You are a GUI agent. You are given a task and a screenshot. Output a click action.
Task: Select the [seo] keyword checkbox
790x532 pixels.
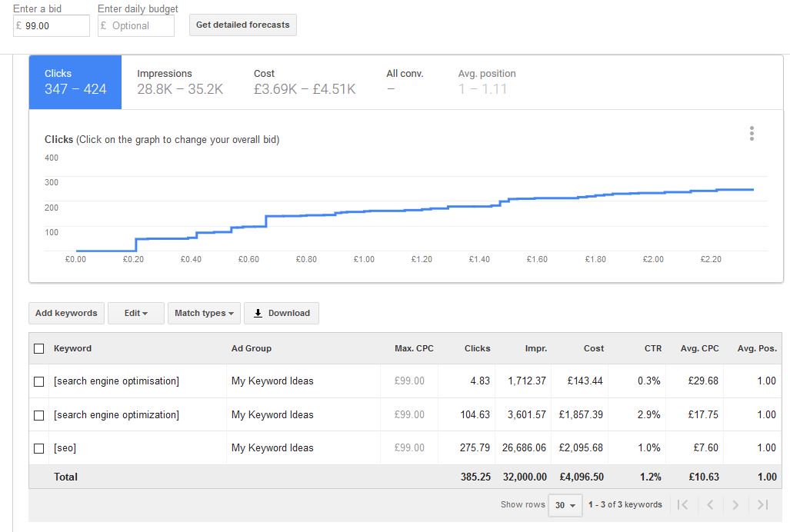click(38, 448)
